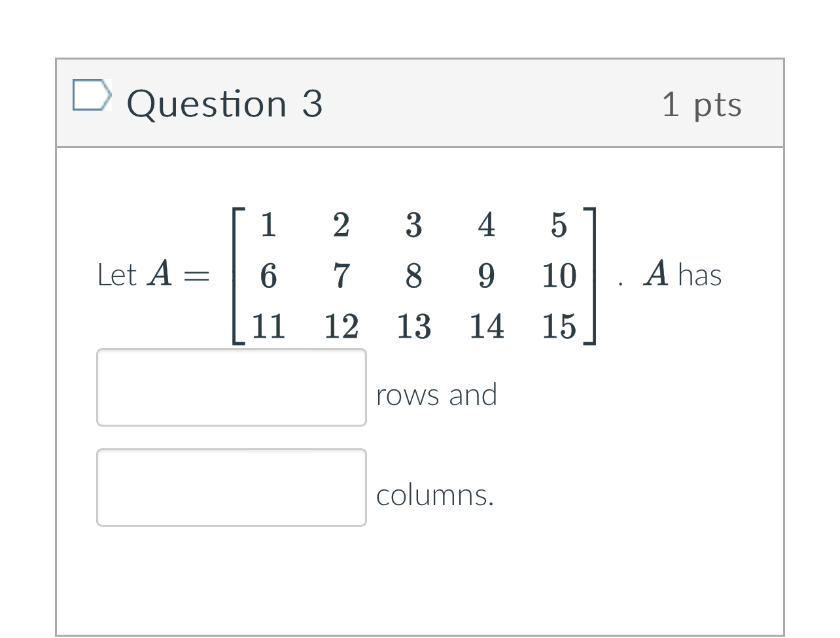Click the 'rows and' text label
The height and width of the screenshot is (638, 840).
point(436,395)
